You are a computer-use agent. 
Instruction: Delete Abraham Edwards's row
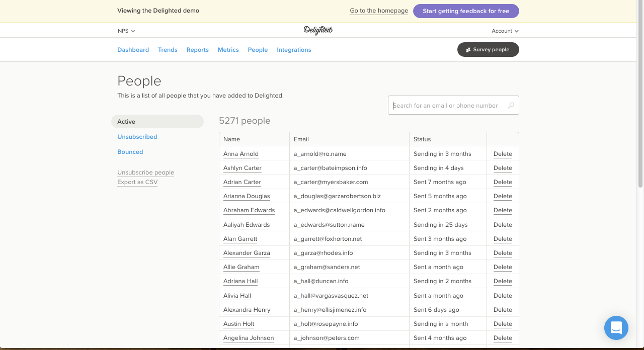(503, 210)
